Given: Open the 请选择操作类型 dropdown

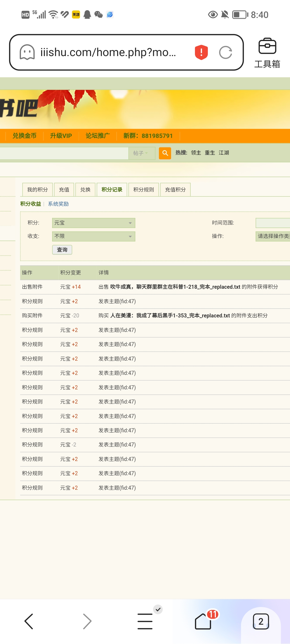Looking at the screenshot, I should [273, 236].
